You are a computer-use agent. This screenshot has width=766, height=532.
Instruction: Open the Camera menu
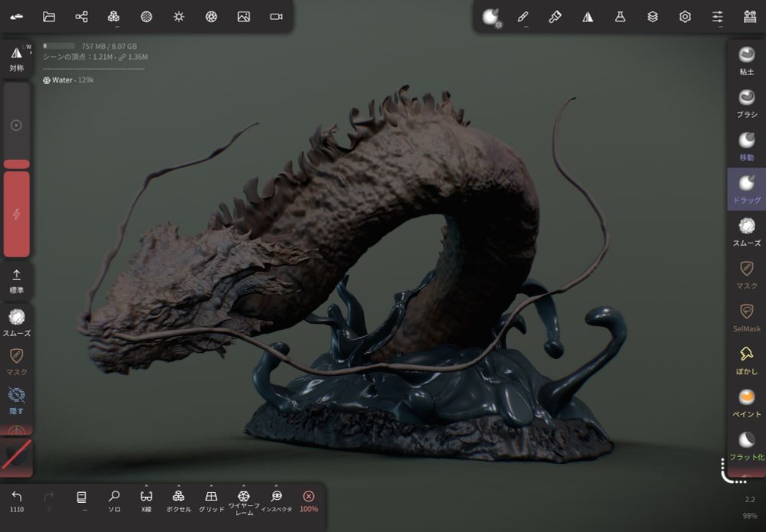click(x=276, y=17)
